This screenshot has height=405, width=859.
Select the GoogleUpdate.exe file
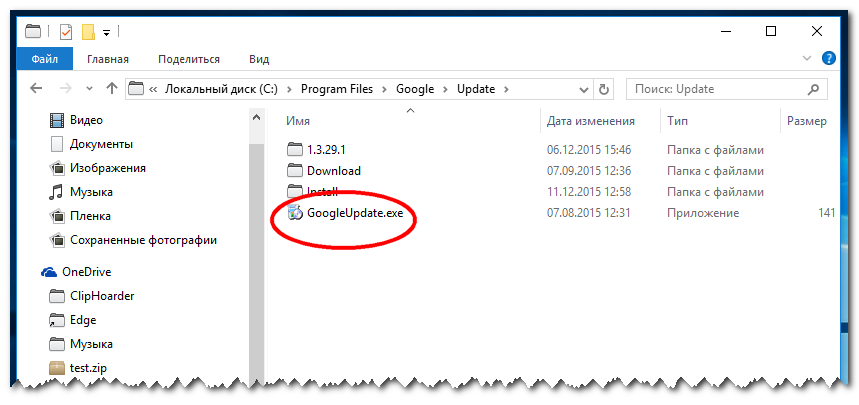(346, 213)
